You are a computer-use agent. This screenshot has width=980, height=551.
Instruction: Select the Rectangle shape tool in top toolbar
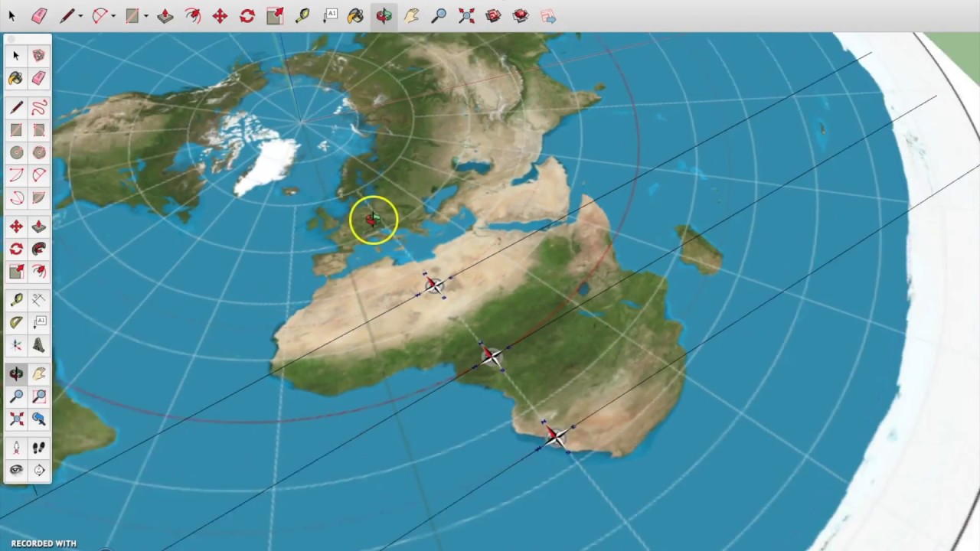coord(132,15)
